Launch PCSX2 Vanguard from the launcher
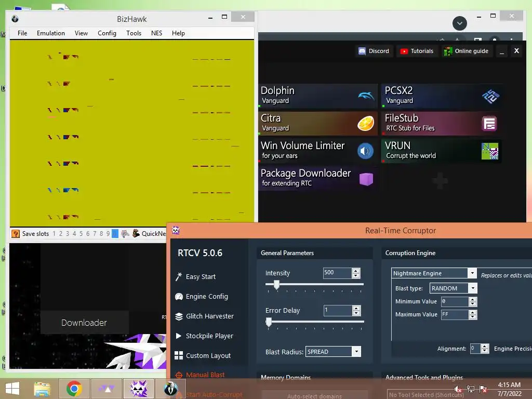This screenshot has width=532, height=399. (442, 96)
